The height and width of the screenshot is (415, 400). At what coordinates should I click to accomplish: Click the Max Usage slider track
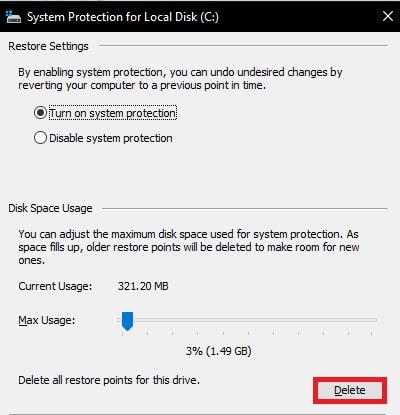247,320
